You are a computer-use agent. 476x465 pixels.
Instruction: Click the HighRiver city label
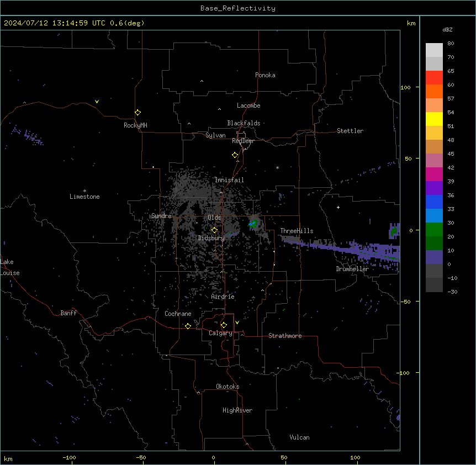237,410
